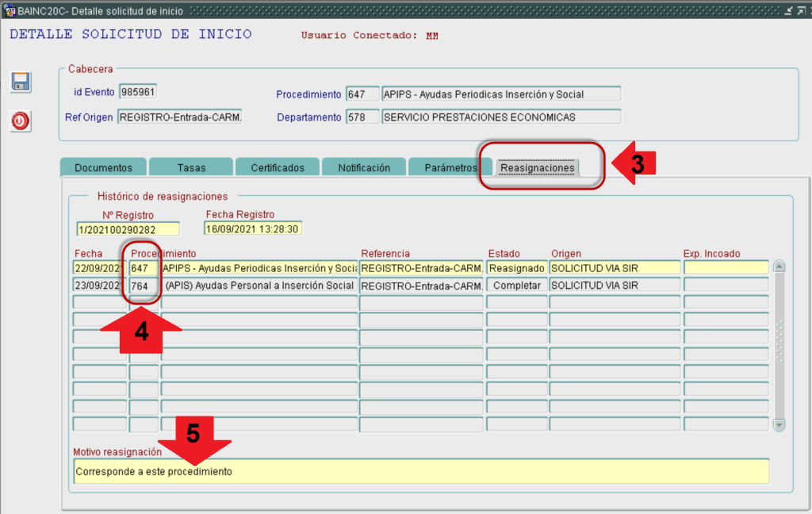Click the Completar estado cell

click(x=516, y=286)
